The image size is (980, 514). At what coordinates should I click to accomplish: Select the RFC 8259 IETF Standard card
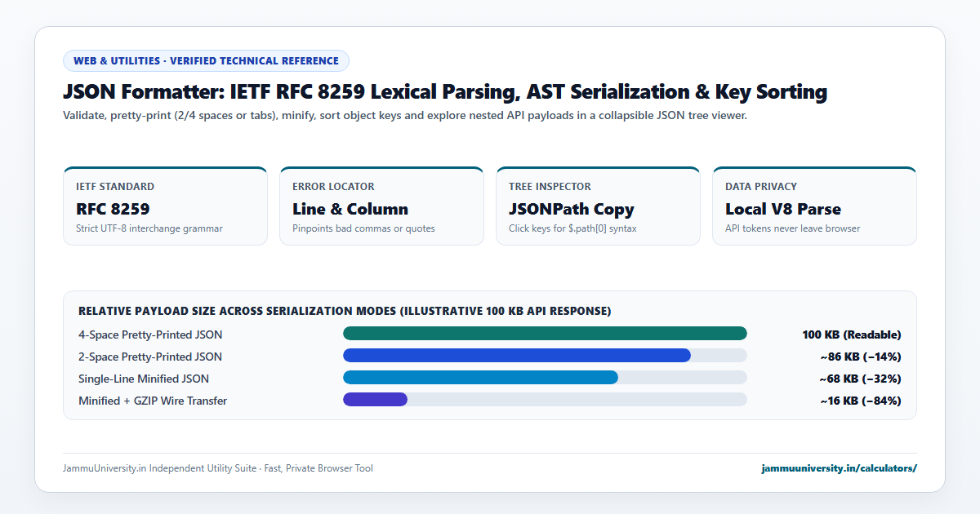click(165, 206)
